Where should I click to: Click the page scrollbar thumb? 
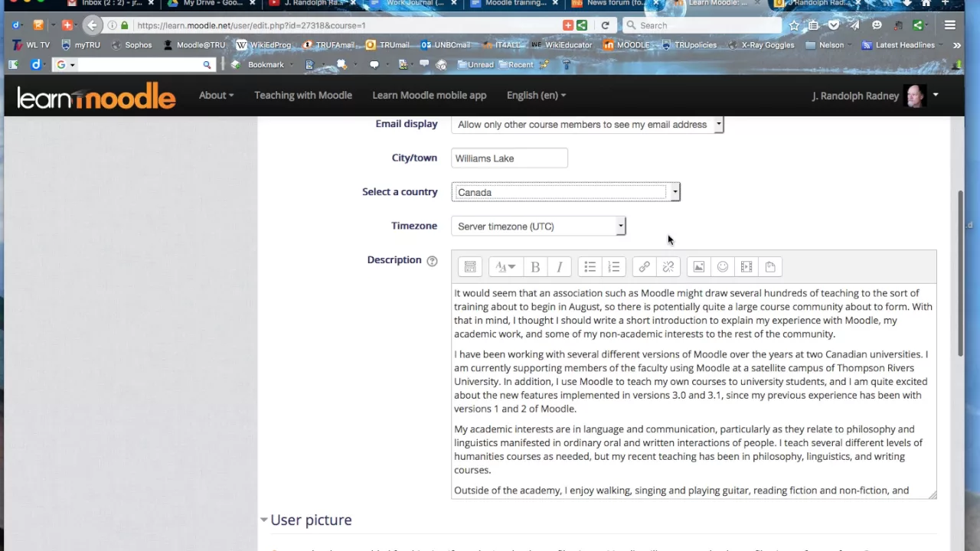click(961, 272)
